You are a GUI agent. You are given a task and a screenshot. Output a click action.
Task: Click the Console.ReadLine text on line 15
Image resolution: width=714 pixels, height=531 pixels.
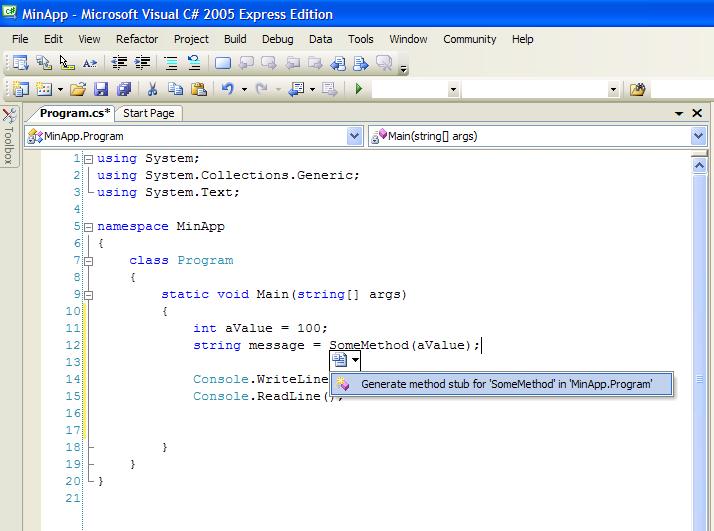point(257,396)
